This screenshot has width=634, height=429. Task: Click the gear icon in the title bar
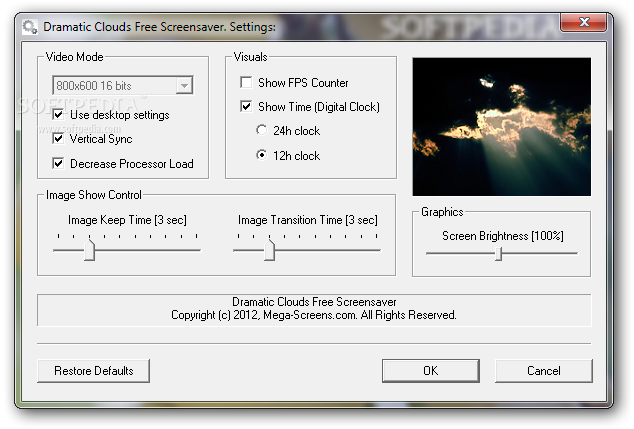[30, 27]
